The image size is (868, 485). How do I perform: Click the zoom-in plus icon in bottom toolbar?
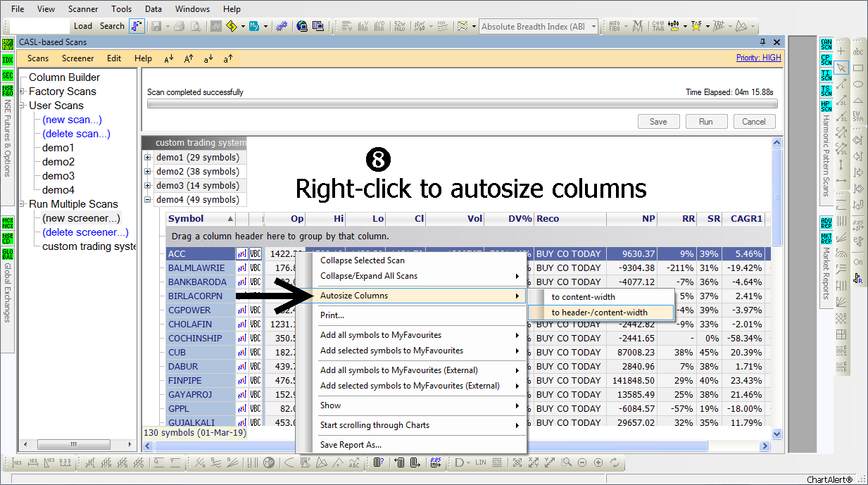pyautogui.click(x=598, y=462)
